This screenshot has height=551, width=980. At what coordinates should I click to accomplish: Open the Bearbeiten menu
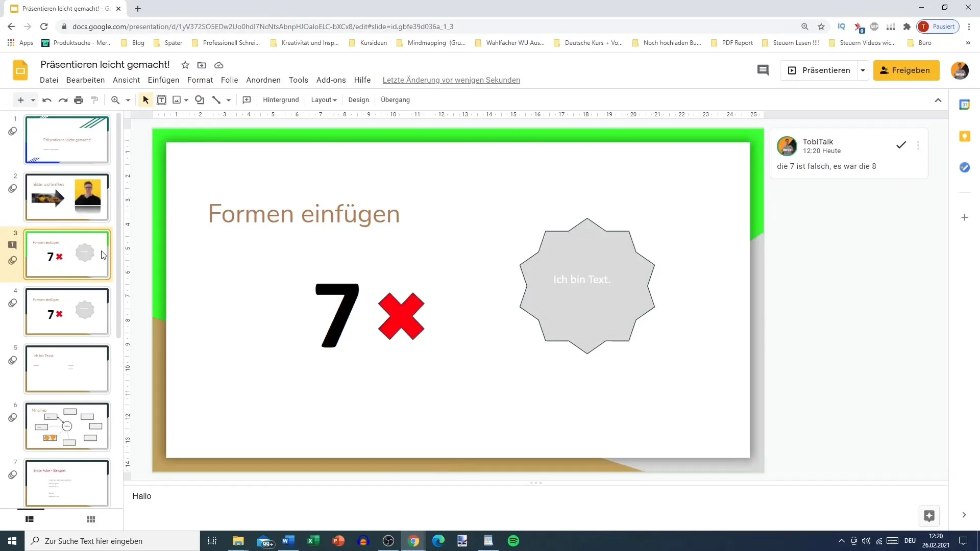click(x=85, y=80)
